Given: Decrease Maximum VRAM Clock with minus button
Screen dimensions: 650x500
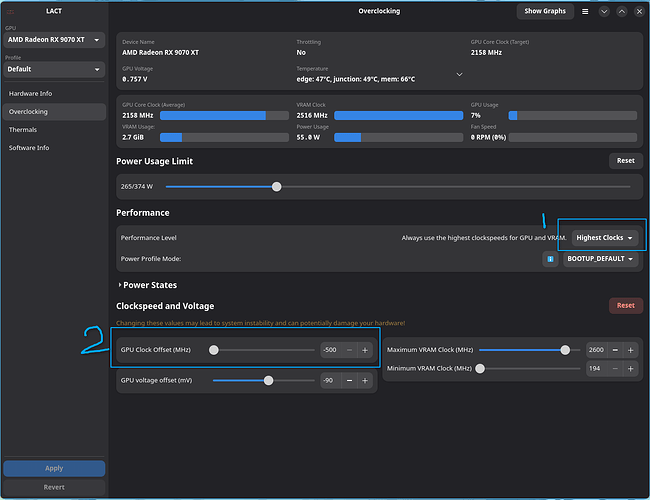Looking at the screenshot, I should [x=615, y=350].
